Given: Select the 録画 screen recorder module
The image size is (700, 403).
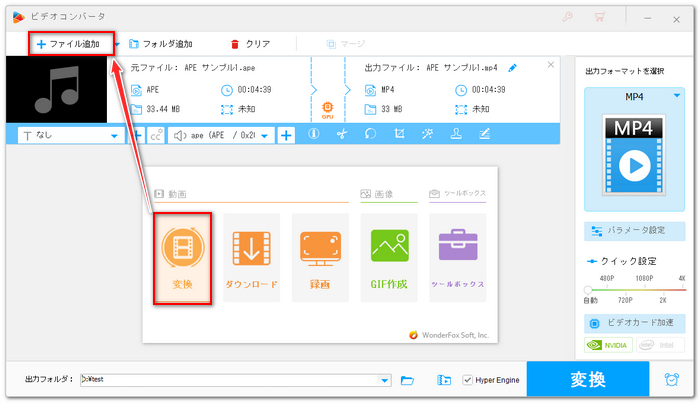Looking at the screenshot, I should tap(320, 258).
